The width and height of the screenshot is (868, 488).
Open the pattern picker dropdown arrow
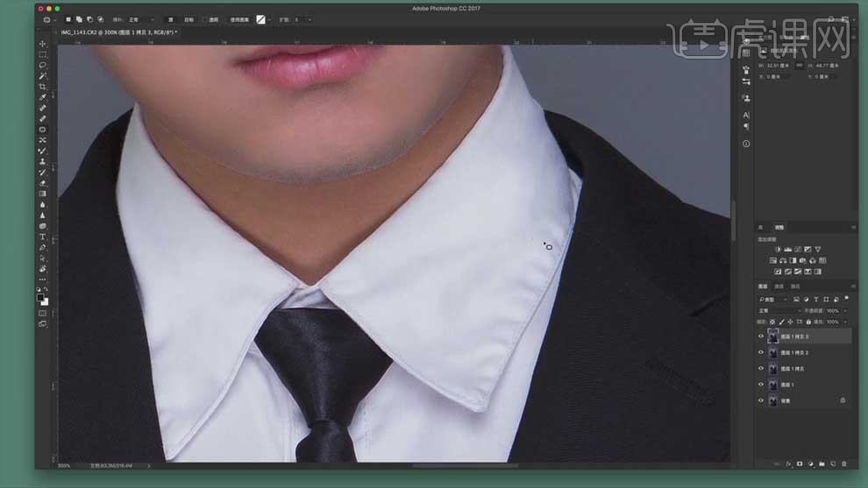coord(269,20)
